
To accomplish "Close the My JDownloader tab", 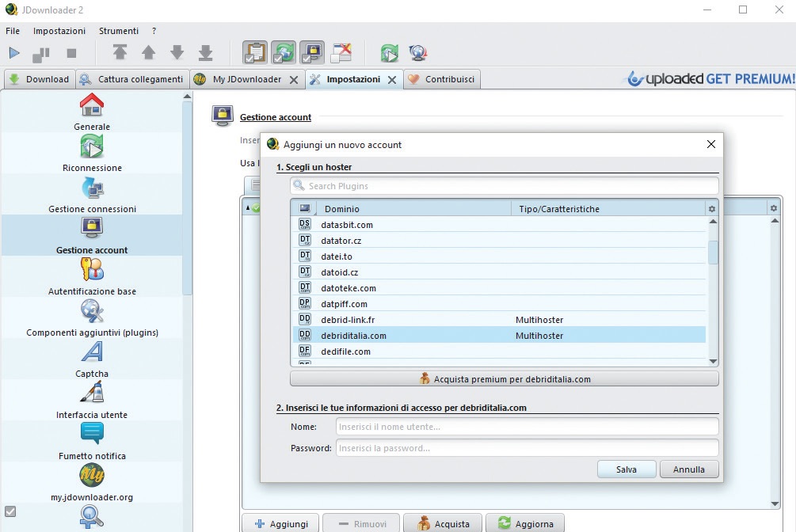I will click(293, 80).
